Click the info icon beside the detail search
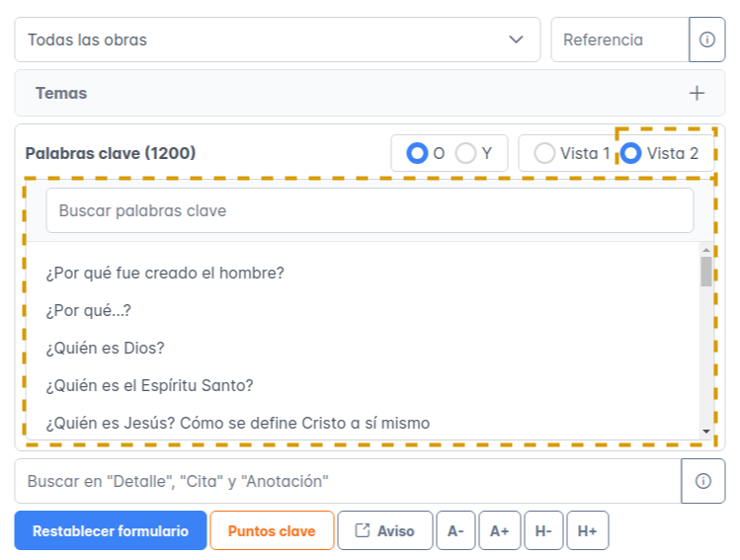Image resolution: width=740 pixels, height=560 pixels. 702,481
